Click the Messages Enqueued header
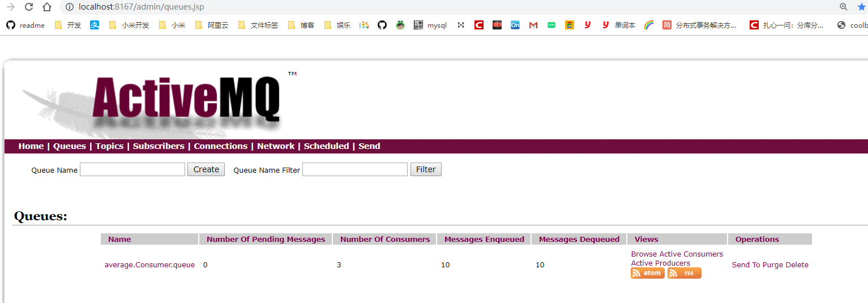868x303 pixels. click(485, 240)
